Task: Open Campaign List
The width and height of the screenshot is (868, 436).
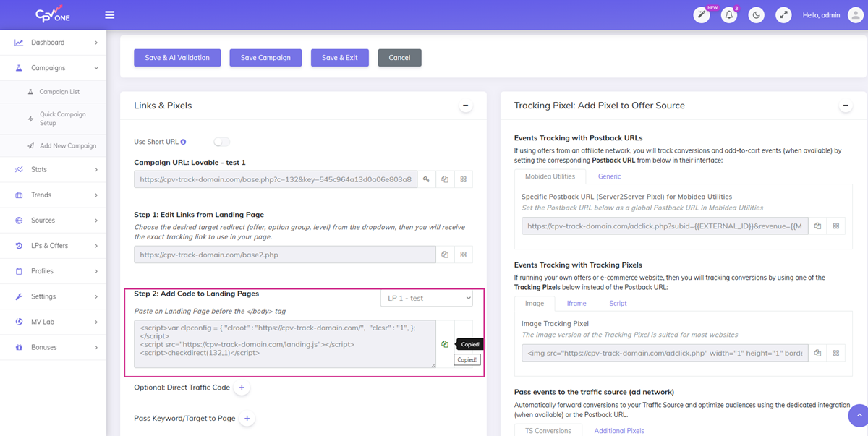Action: pos(59,92)
